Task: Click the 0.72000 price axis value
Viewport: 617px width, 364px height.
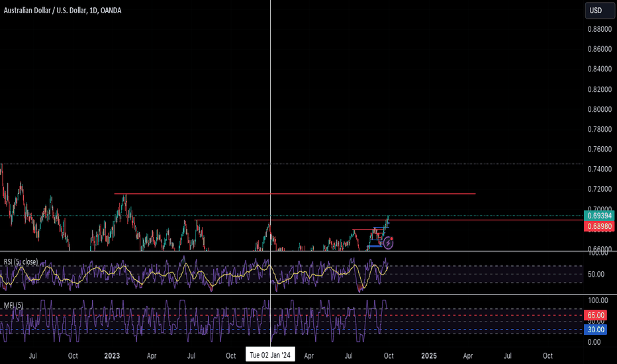Action: tap(600, 189)
